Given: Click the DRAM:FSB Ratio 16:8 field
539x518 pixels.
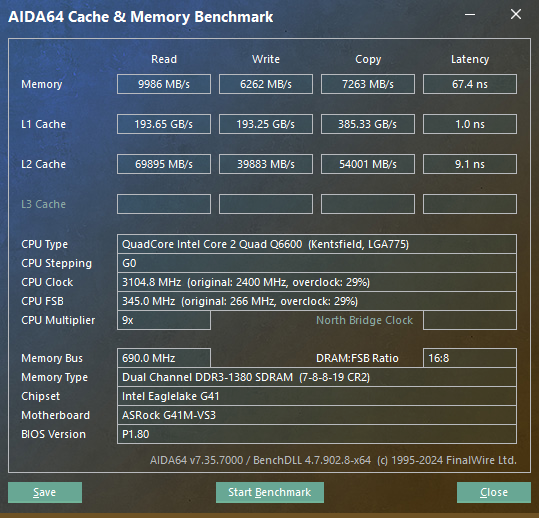Looking at the screenshot, I should coord(470,358).
